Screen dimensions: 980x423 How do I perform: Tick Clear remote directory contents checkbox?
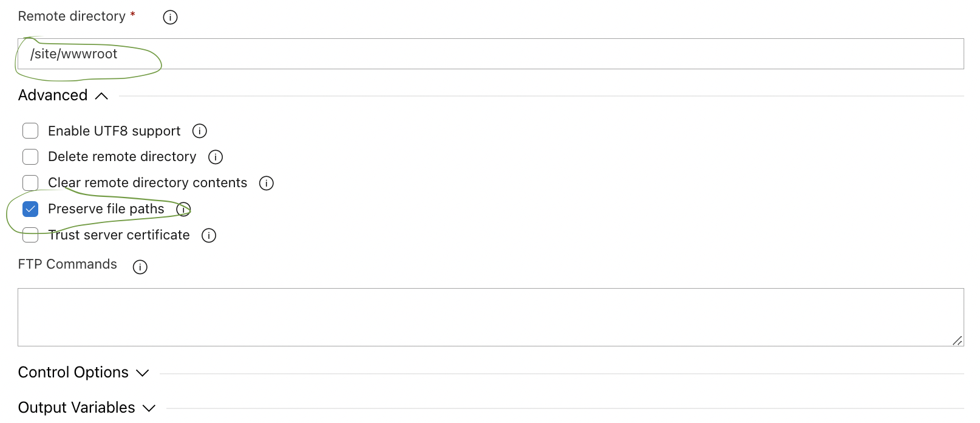click(x=30, y=183)
